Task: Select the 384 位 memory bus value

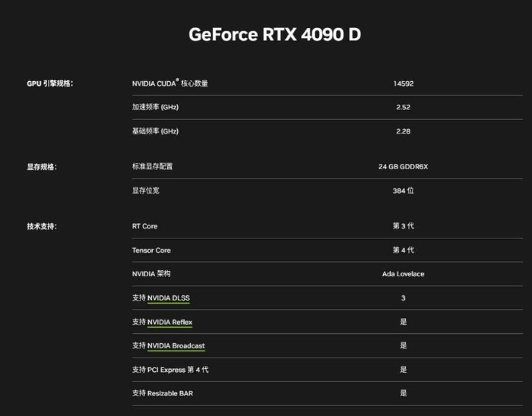Action: pos(403,191)
